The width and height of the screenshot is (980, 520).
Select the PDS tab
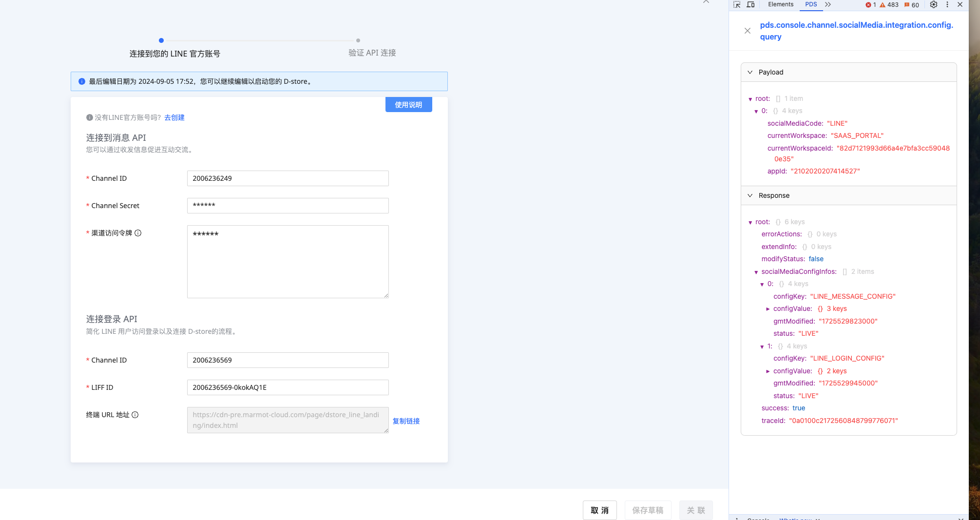point(811,4)
